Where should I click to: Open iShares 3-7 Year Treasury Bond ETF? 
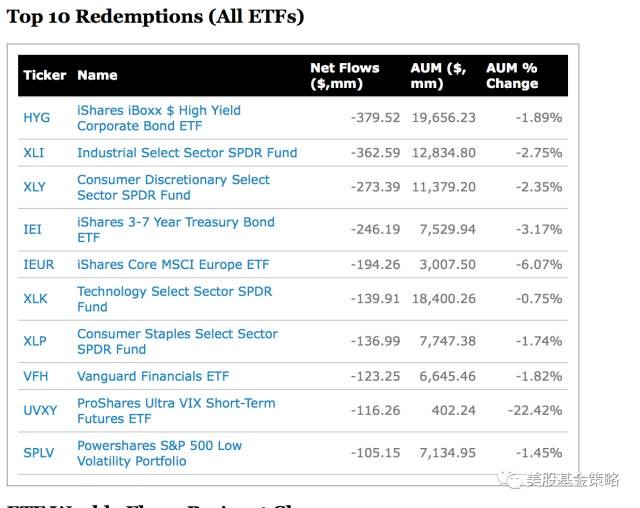[x=175, y=230]
